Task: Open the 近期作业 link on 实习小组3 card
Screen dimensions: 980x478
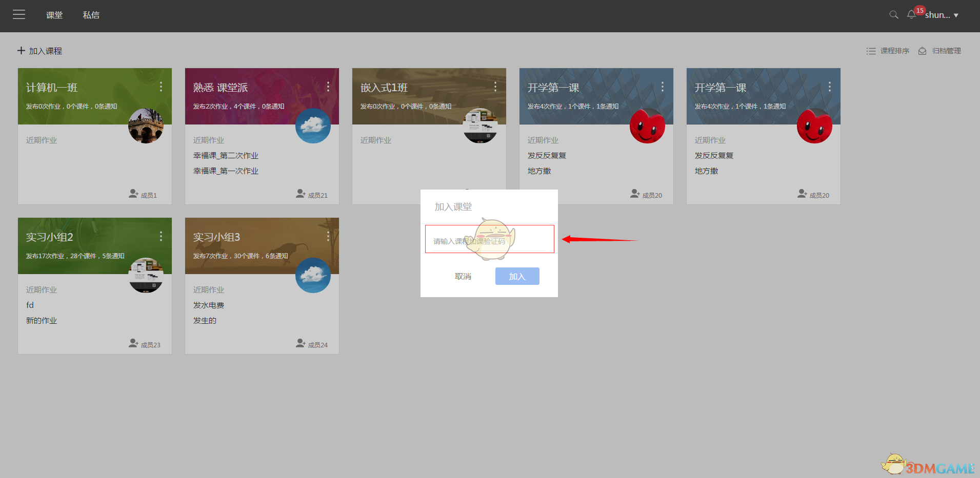Action: click(208, 289)
